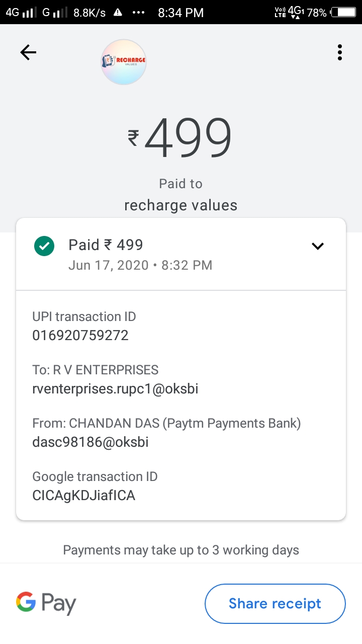This screenshot has width=362, height=644.
Task: Tap the "To: R V ENTERPRISES" label
Action: coord(96,370)
